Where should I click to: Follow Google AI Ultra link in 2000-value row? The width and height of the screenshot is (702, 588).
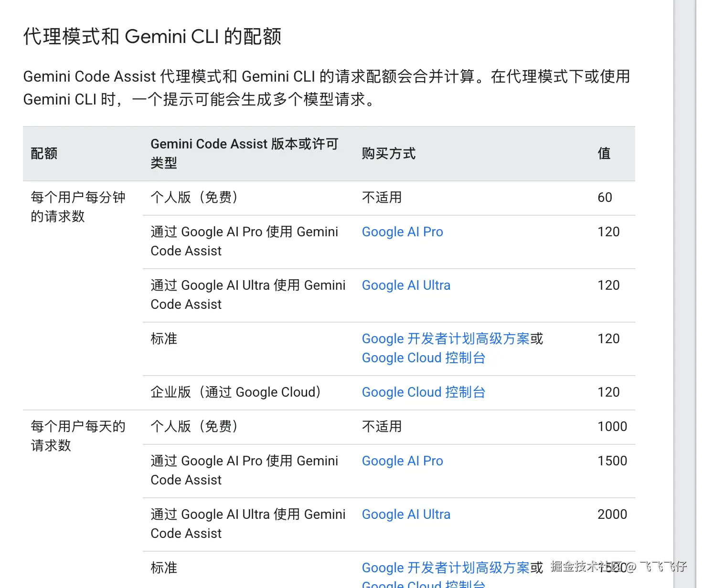(406, 514)
